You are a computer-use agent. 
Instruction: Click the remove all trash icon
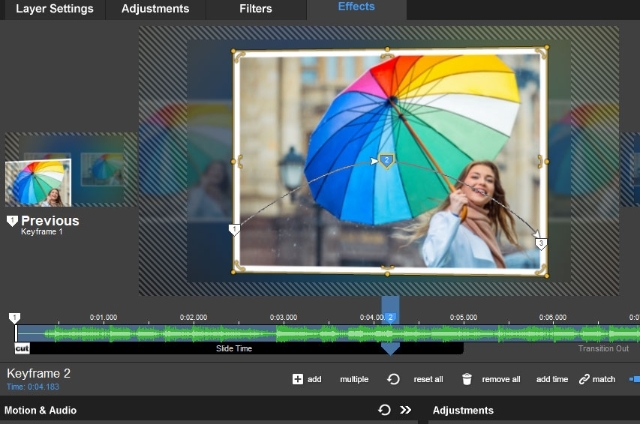(466, 379)
